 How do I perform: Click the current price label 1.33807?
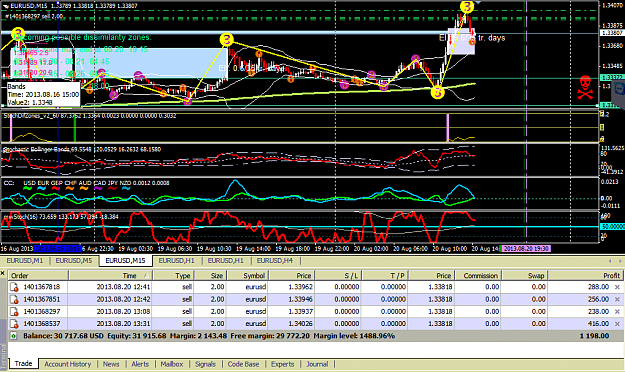tap(612, 33)
